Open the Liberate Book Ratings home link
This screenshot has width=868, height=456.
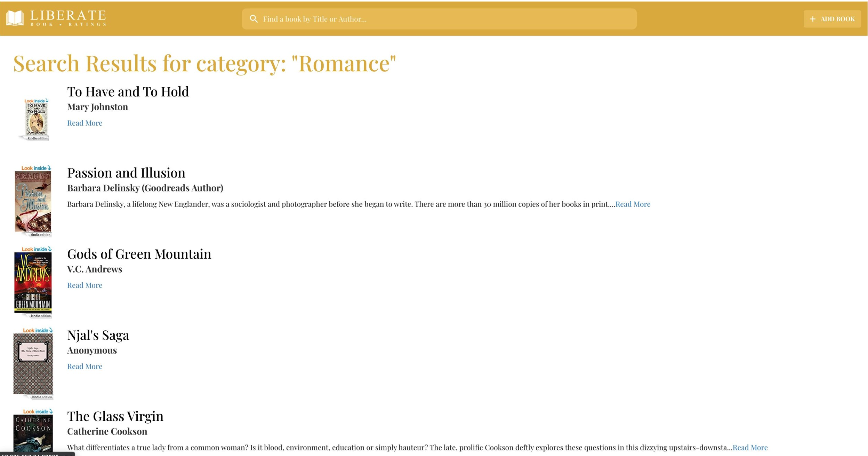(x=56, y=18)
